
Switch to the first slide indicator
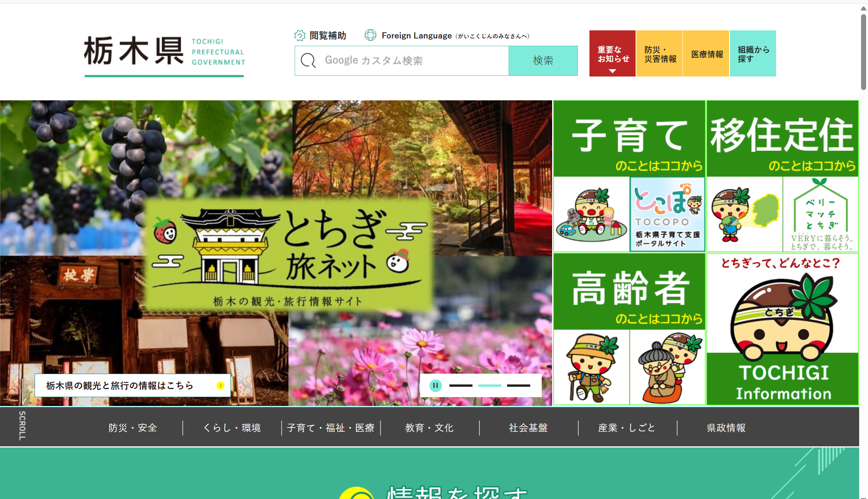[461, 385]
